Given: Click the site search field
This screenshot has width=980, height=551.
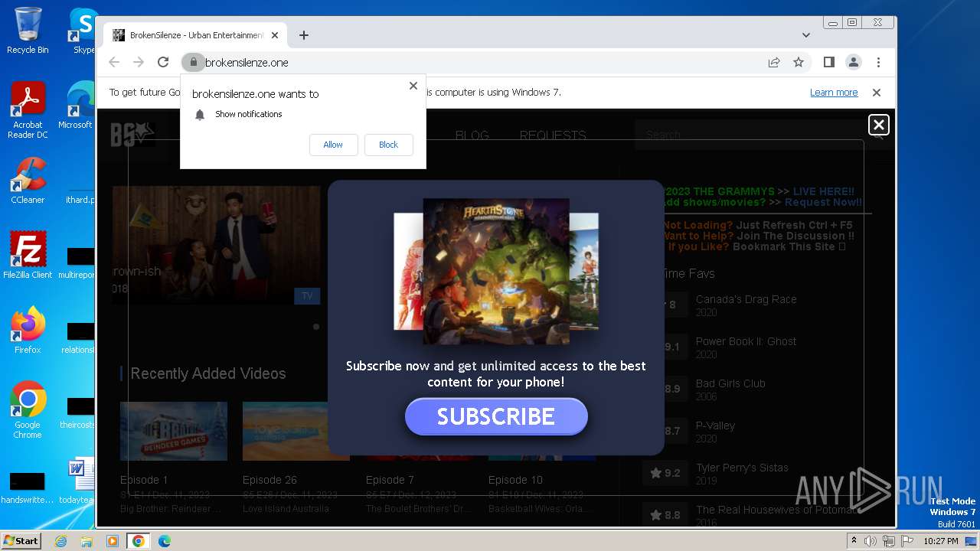Looking at the screenshot, I should (754, 135).
